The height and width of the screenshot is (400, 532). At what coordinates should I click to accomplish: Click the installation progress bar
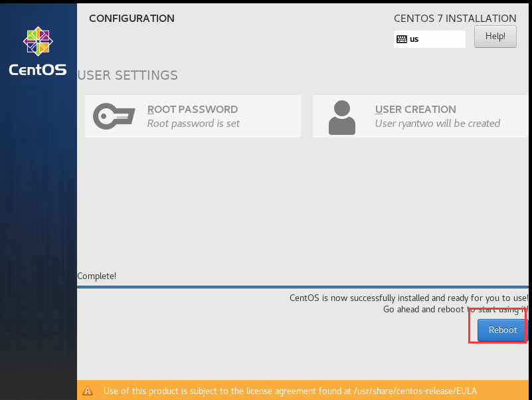(303, 287)
